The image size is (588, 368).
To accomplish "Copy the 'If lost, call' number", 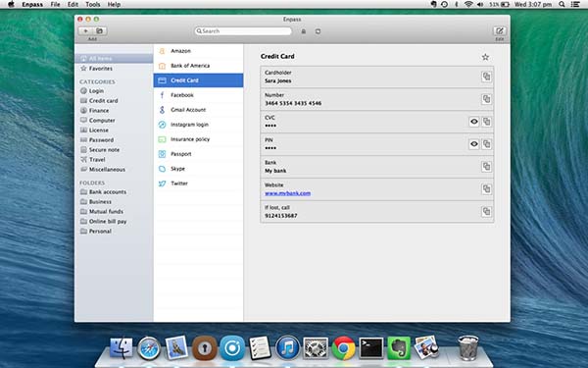I will pyautogui.click(x=486, y=212).
